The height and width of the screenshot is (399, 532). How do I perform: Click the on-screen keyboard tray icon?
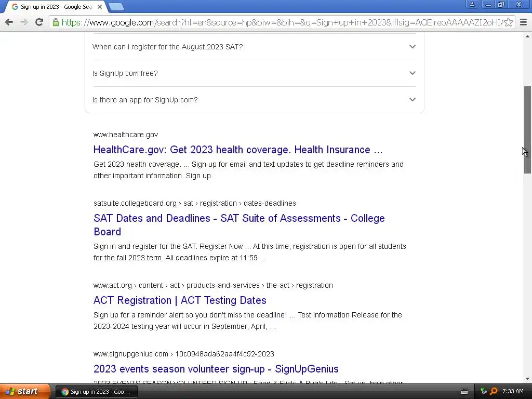464,392
